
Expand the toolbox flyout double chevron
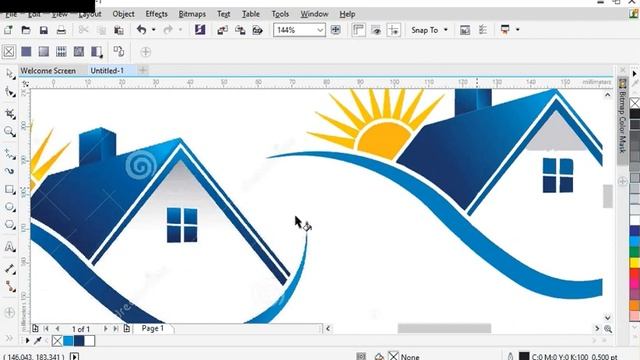(9, 338)
